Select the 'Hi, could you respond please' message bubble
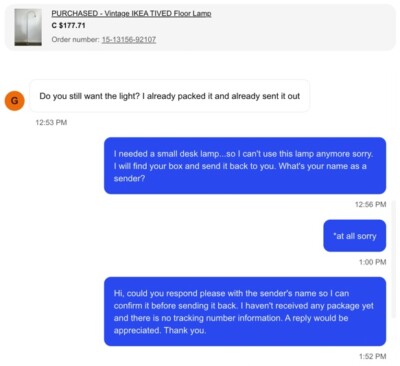 pyautogui.click(x=245, y=311)
